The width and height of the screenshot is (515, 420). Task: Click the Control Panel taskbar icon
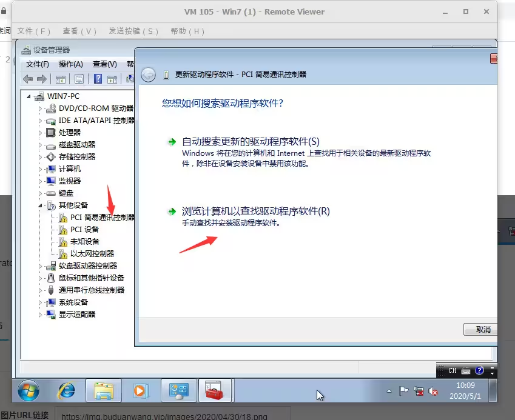[179, 390]
